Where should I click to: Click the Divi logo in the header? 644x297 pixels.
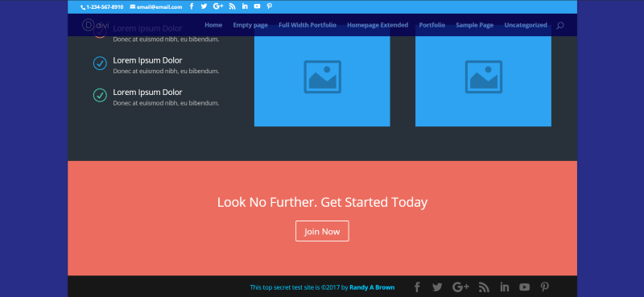[x=95, y=25]
